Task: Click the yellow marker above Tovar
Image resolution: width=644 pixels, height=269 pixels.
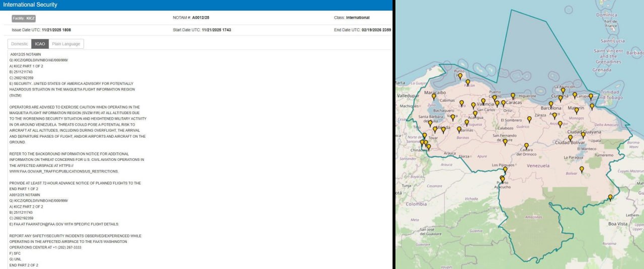Action: (x=435, y=129)
